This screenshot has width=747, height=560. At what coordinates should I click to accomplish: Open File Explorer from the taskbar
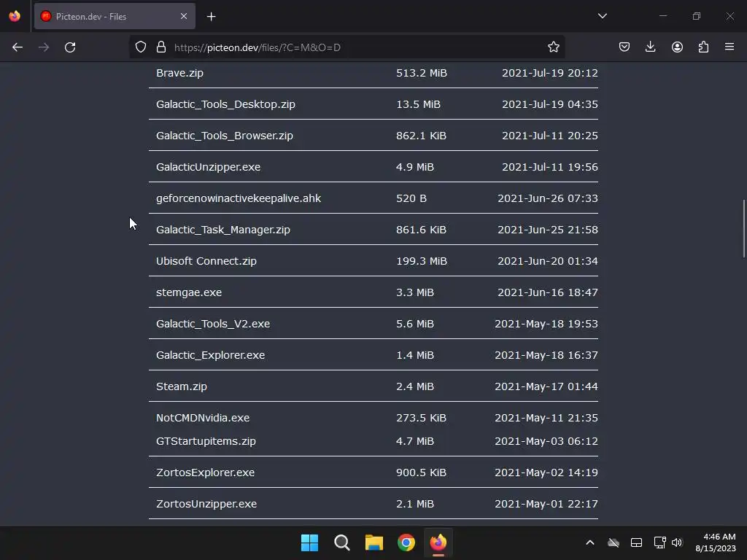tap(374, 542)
